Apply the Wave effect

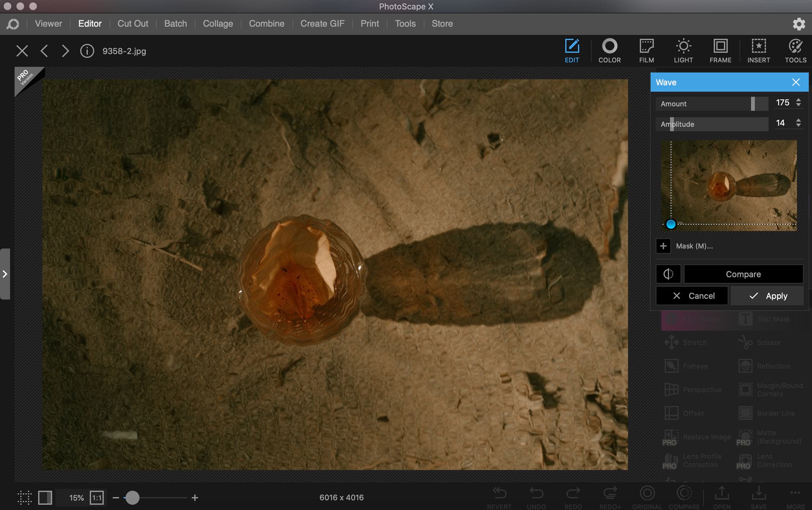coord(767,296)
